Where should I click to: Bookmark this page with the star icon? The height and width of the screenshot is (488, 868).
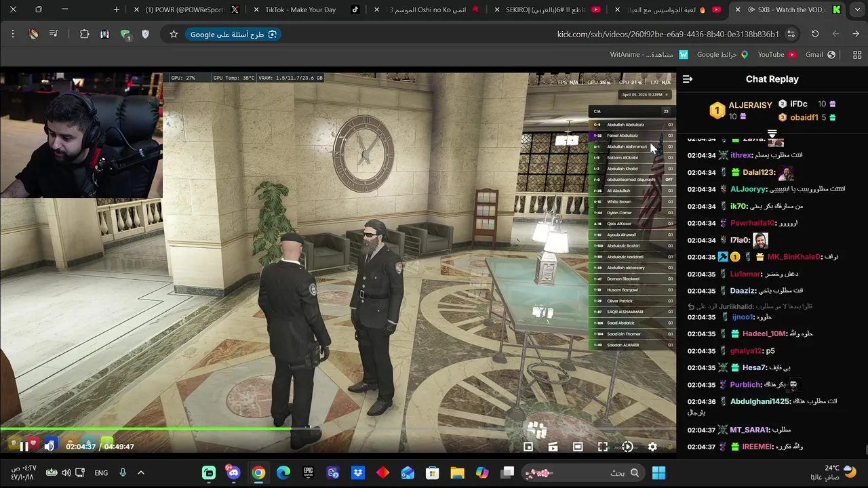(174, 34)
